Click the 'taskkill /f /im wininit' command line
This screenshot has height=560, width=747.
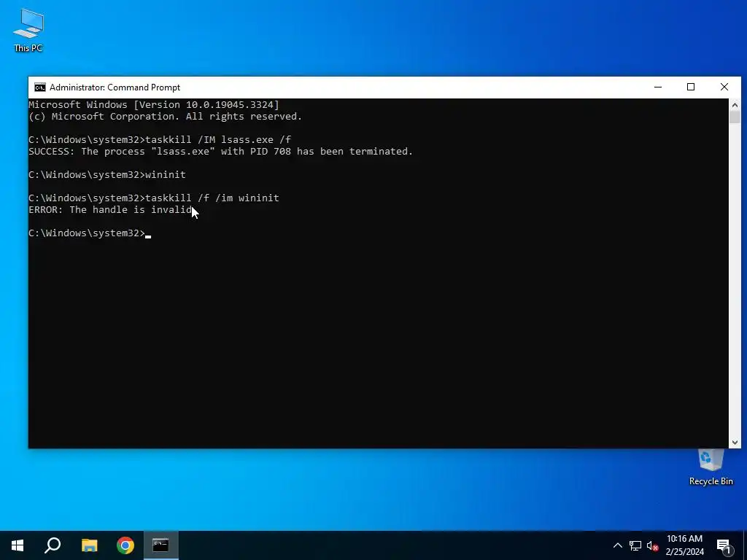pos(154,198)
